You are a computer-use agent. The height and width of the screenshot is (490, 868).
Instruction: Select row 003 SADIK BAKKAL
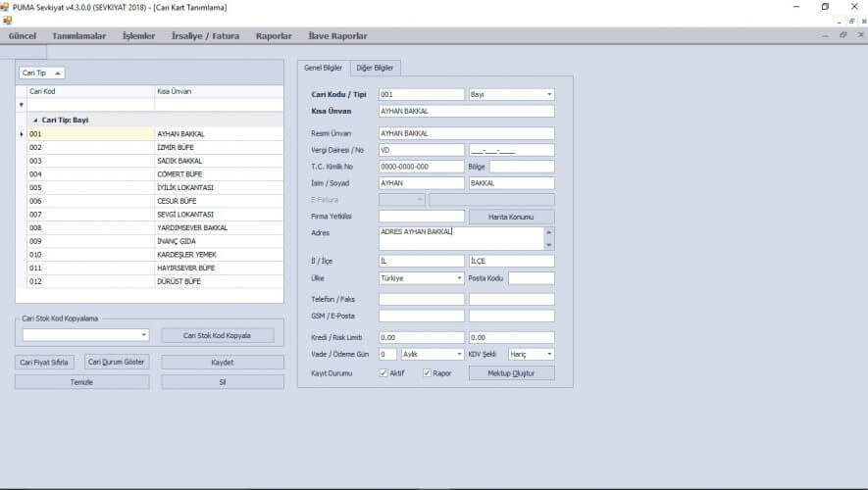[x=155, y=161]
